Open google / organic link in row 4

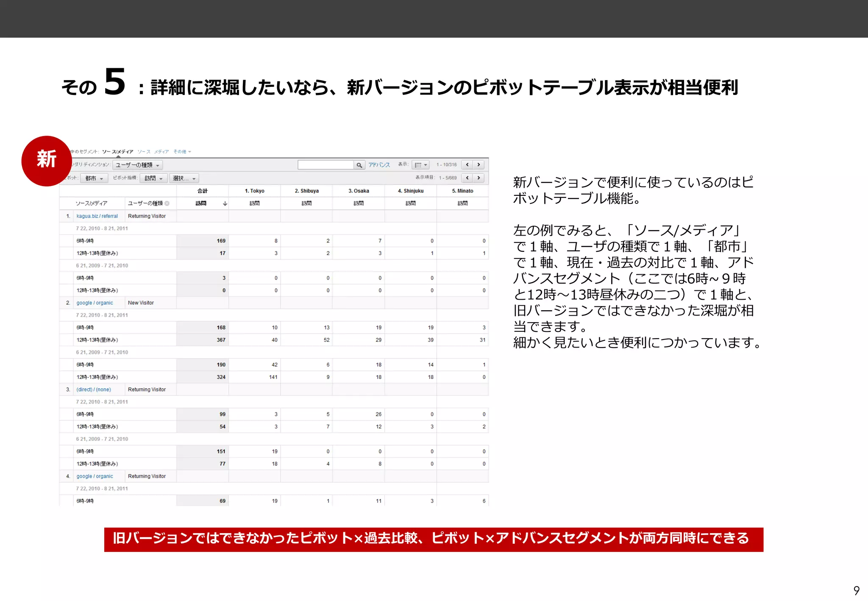95,476
